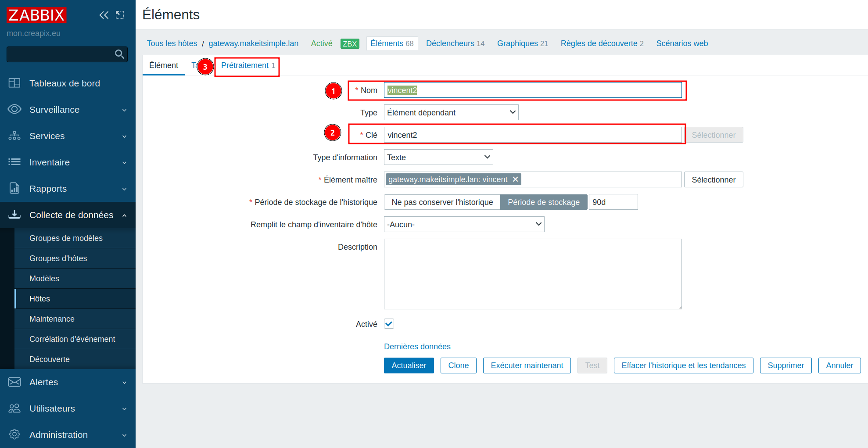Click the kiosk mode icon in sidebar header
The width and height of the screenshot is (868, 448).
point(120,15)
